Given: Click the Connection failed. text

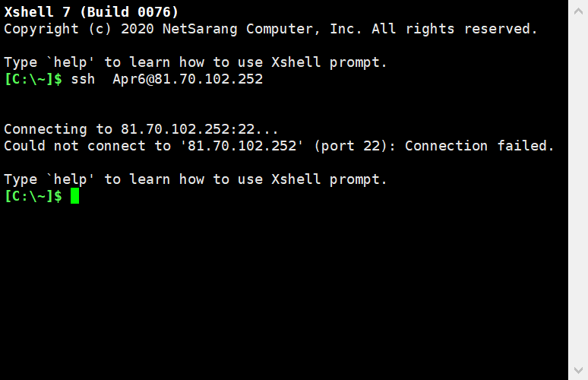Looking at the screenshot, I should (x=479, y=146).
